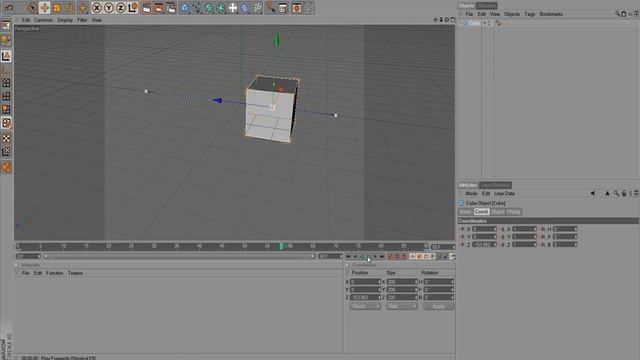Image resolution: width=640 pixels, height=360 pixels.
Task: Activate the Scale tool
Action: click(x=57, y=8)
